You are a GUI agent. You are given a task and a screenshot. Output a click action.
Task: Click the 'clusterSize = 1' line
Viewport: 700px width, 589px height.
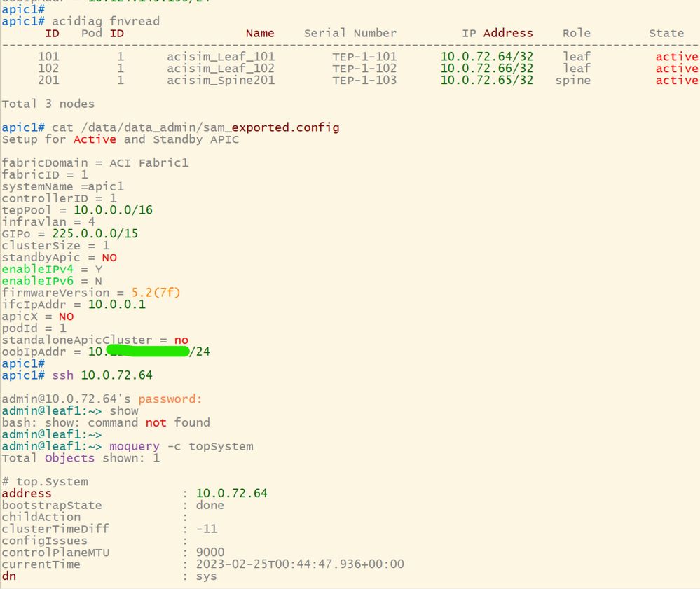55,245
